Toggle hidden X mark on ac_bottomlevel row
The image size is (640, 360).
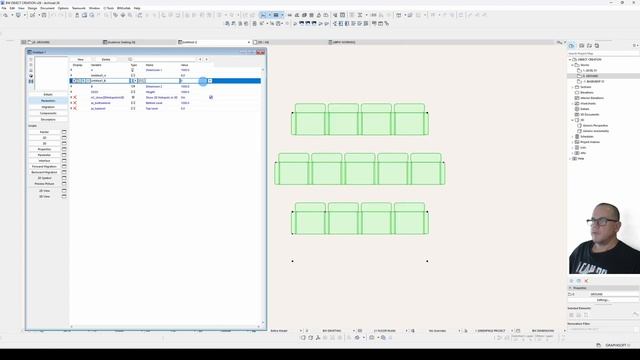pos(75,103)
